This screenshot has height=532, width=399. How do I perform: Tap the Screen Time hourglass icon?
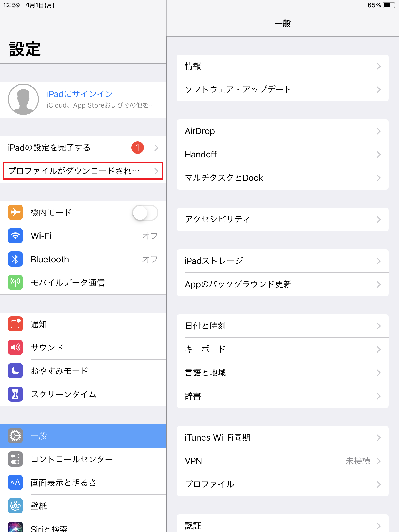click(15, 394)
